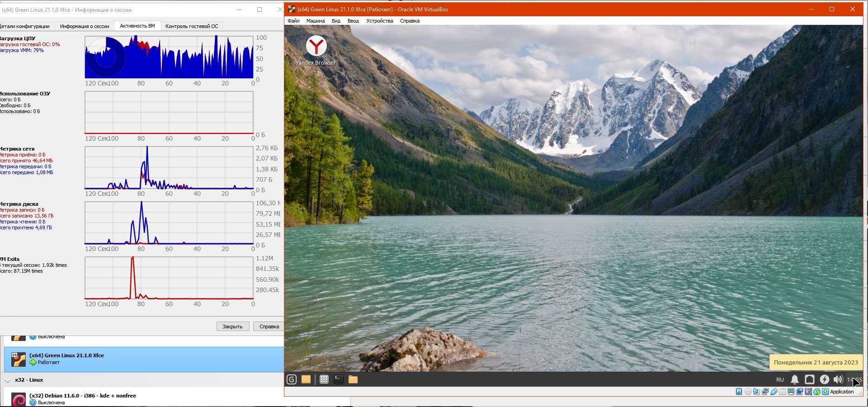
Task: Click the date tooltip 'Понедельник 21 августа 2023'
Action: 816,362
